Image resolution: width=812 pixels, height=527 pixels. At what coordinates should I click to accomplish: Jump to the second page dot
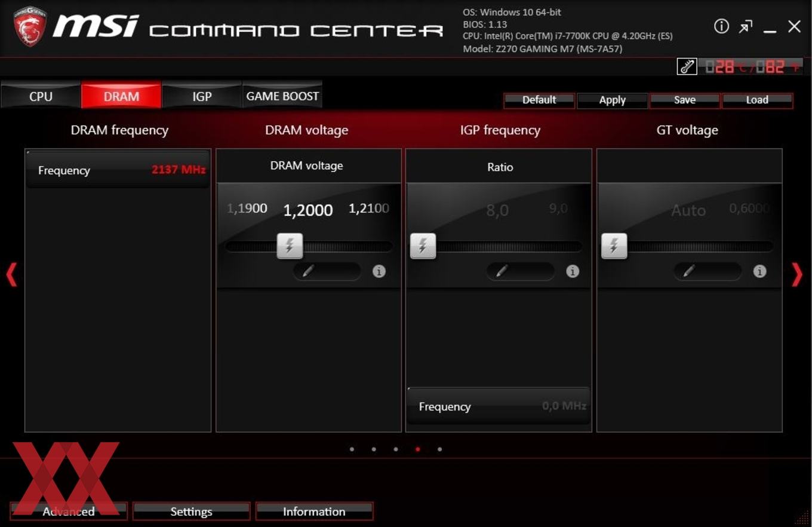[374, 449]
